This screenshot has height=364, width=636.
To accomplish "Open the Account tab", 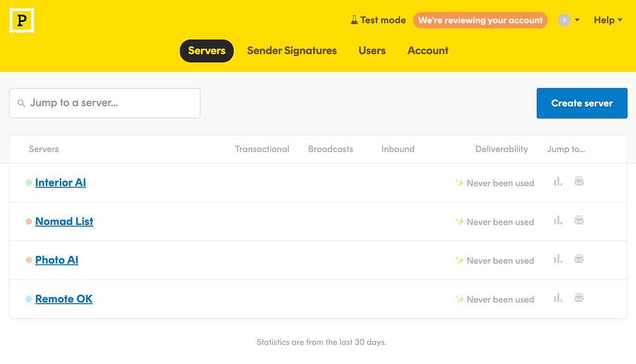I will 428,51.
